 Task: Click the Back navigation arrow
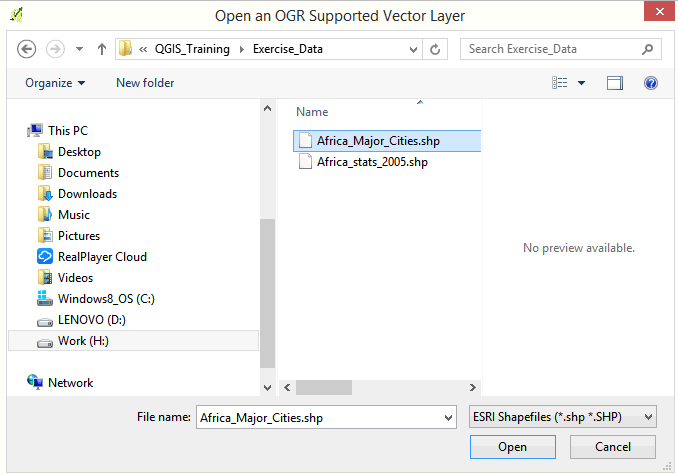26,49
